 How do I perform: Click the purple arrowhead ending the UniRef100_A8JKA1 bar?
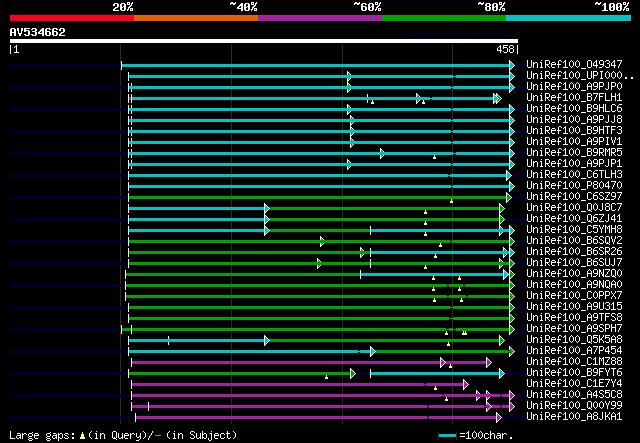click(499, 418)
